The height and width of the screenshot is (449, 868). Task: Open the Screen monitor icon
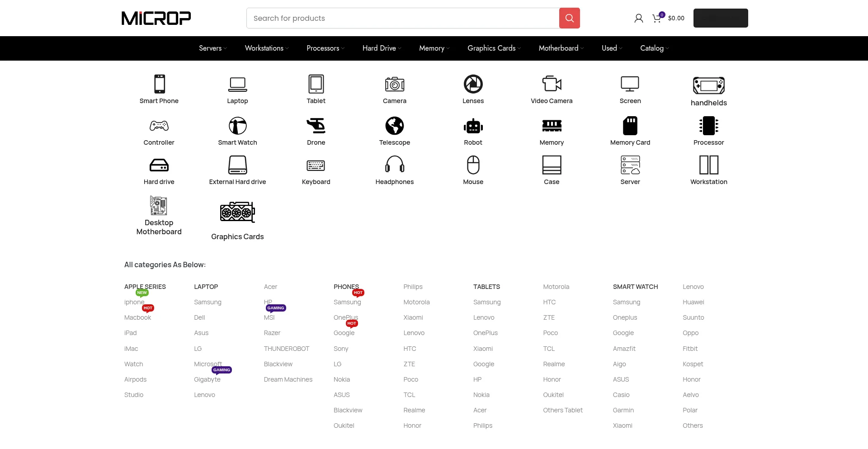pyautogui.click(x=630, y=84)
